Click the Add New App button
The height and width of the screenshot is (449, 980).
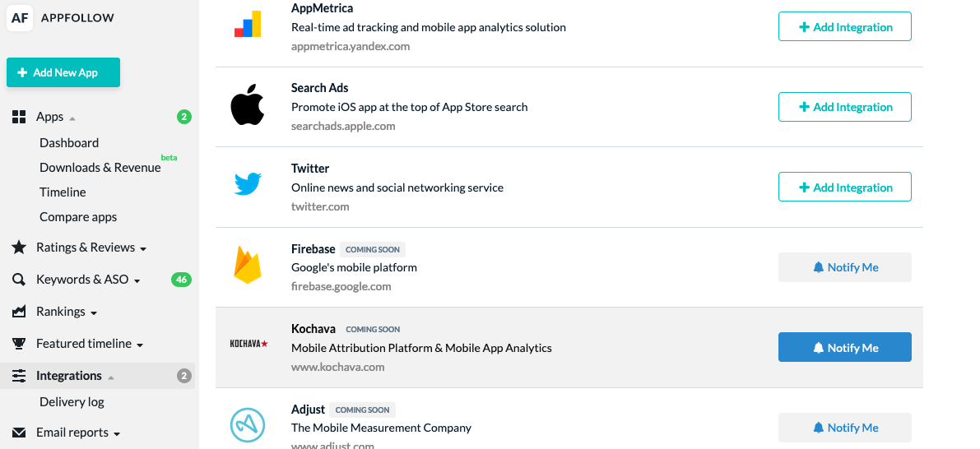(x=63, y=72)
